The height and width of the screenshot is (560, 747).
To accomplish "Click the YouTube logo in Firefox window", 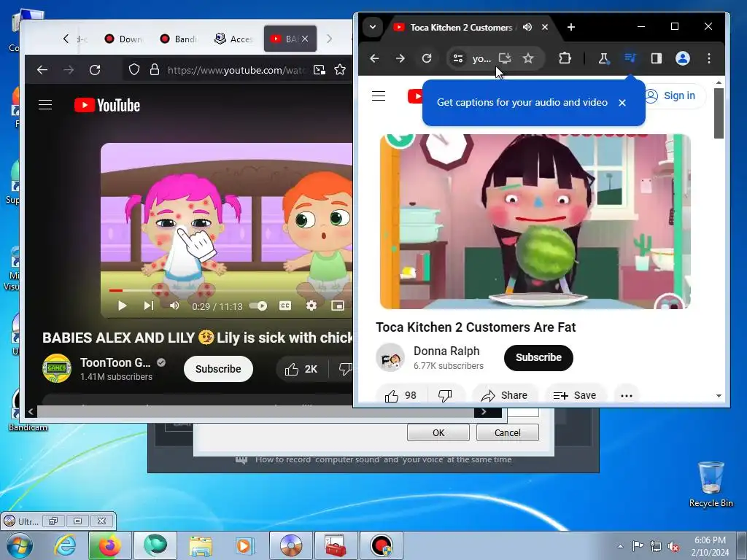I will [x=107, y=105].
